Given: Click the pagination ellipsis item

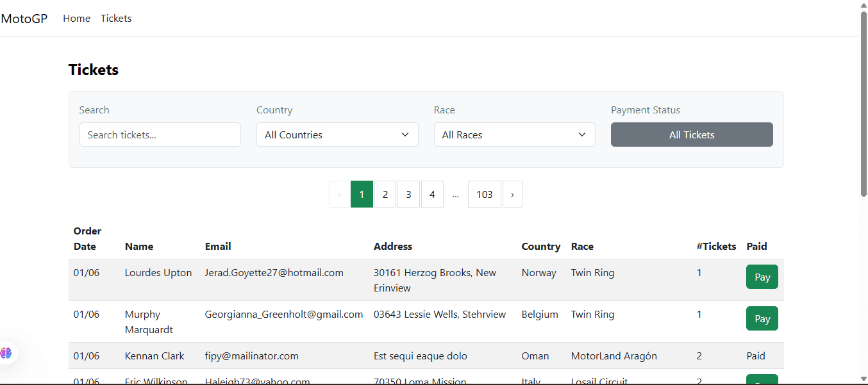Looking at the screenshot, I should (x=456, y=194).
